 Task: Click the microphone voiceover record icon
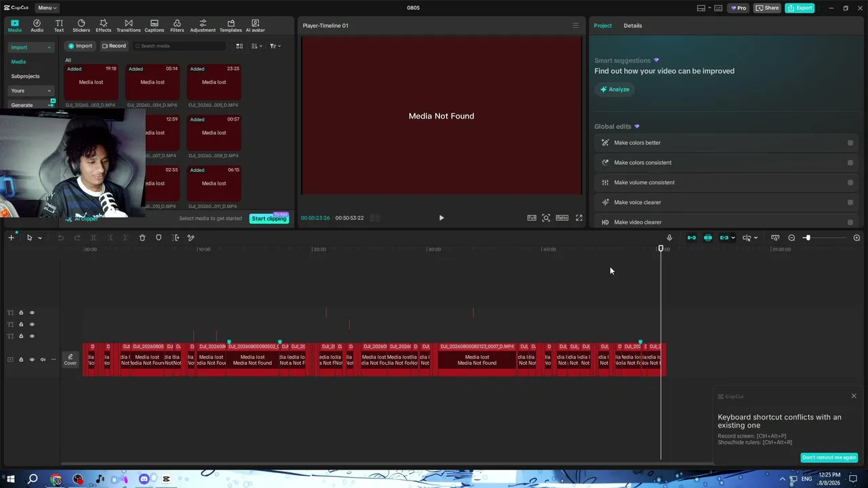click(669, 238)
